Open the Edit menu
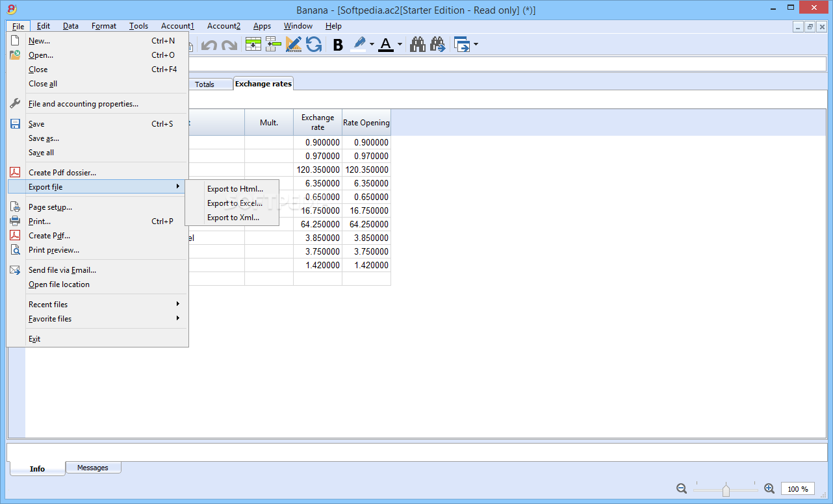This screenshot has width=833, height=504. [x=44, y=26]
